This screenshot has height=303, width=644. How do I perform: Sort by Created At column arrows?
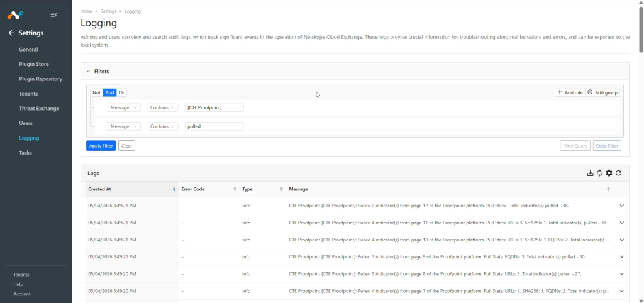click(174, 189)
